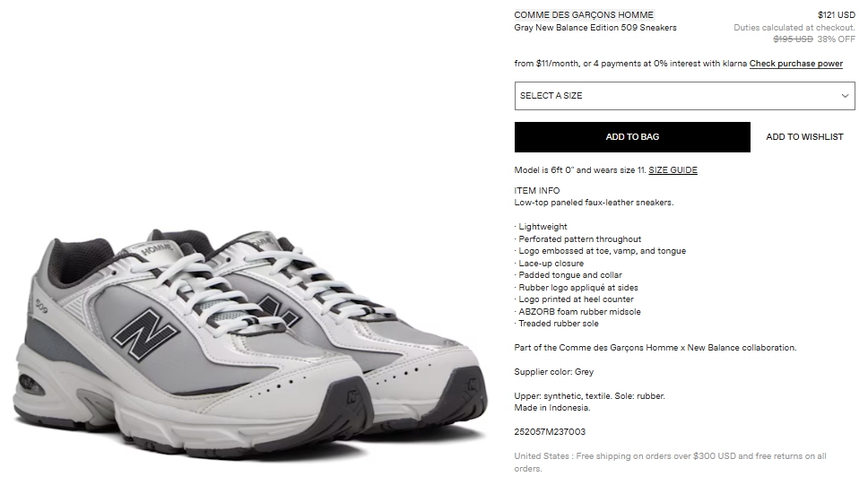The height and width of the screenshot is (485, 868).
Task: Click the Gray New Balance Edition 509 Sneakers title
Action: (x=595, y=28)
